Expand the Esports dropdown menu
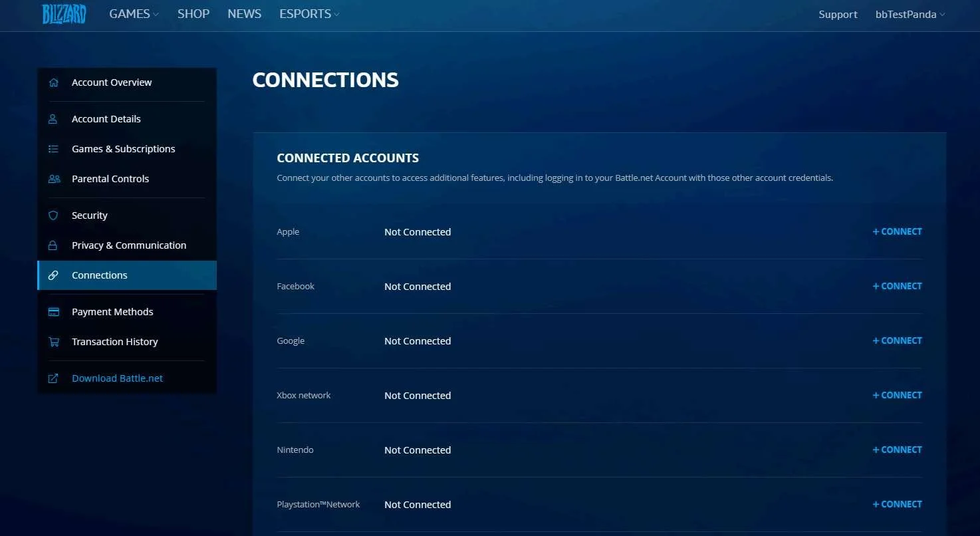 click(309, 14)
